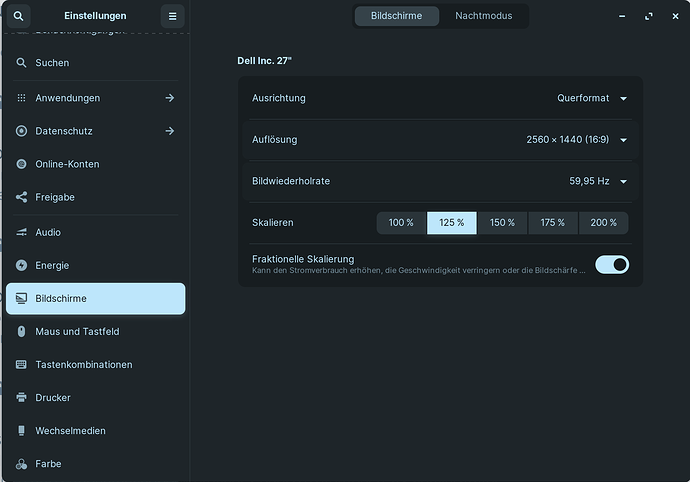
Task: Click the Farbe color icon
Action: [21, 464]
